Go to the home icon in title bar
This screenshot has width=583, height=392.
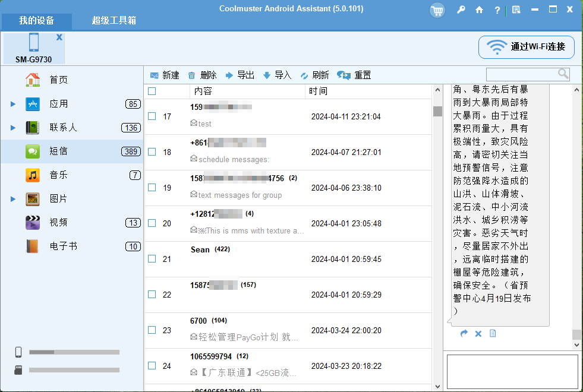(x=479, y=10)
